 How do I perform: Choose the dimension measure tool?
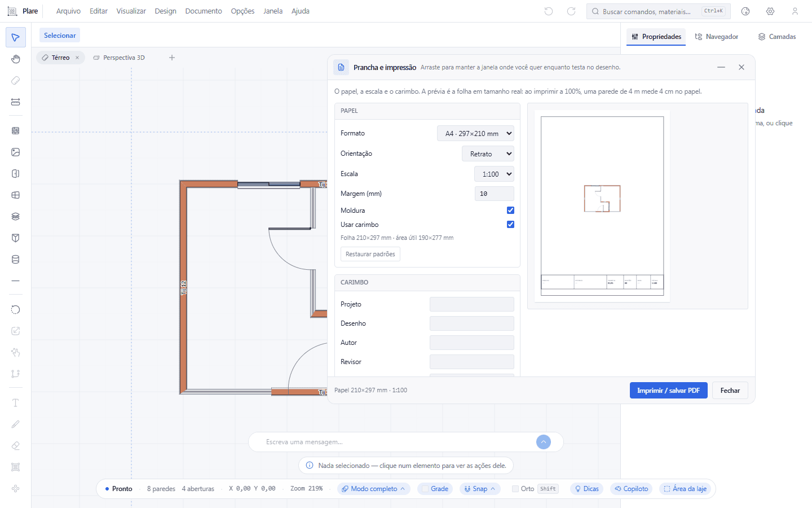16,102
